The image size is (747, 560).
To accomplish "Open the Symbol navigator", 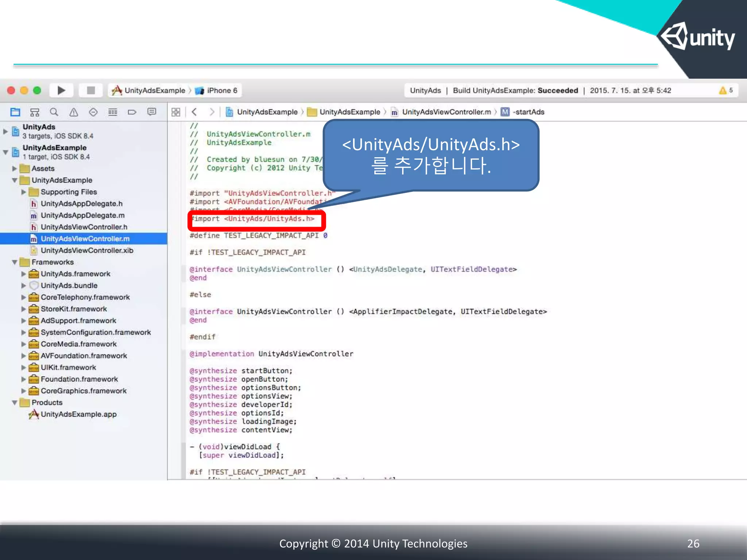I will click(35, 112).
